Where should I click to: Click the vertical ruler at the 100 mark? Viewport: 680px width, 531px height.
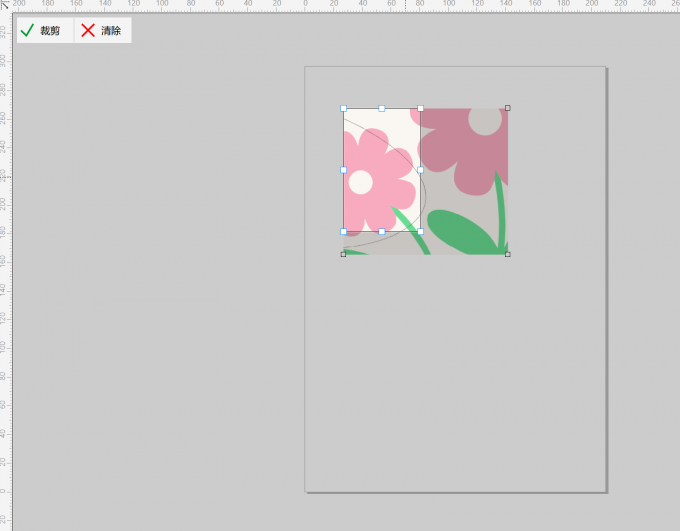(4, 347)
